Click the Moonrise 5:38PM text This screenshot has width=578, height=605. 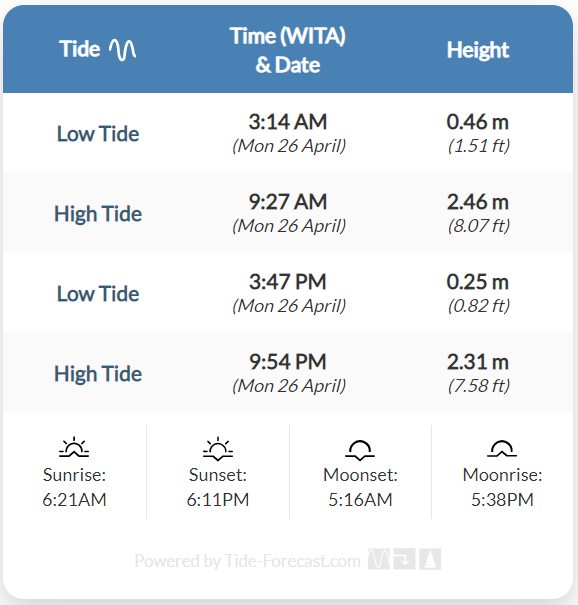[x=502, y=487]
